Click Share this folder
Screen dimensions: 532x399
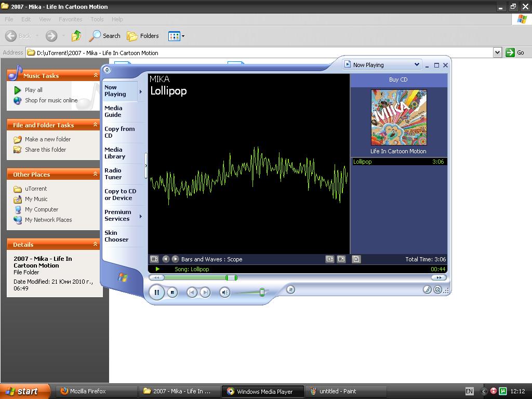[40, 150]
